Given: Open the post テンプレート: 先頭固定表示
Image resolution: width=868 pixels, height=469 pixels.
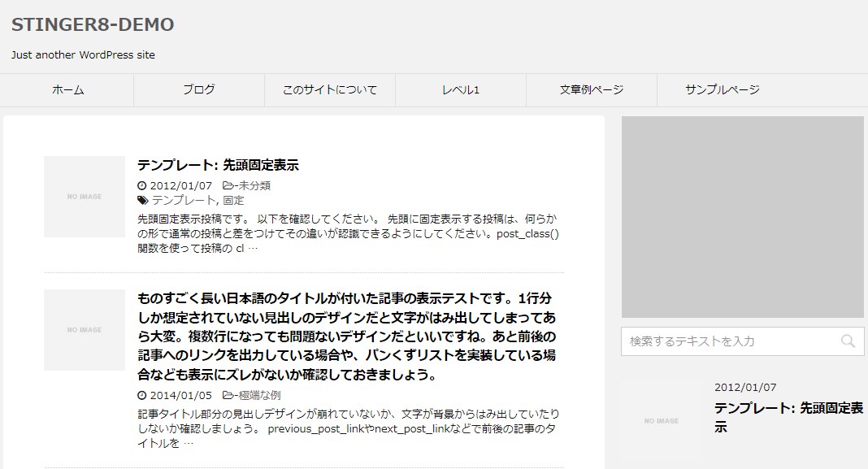Looking at the screenshot, I should coord(219,163).
